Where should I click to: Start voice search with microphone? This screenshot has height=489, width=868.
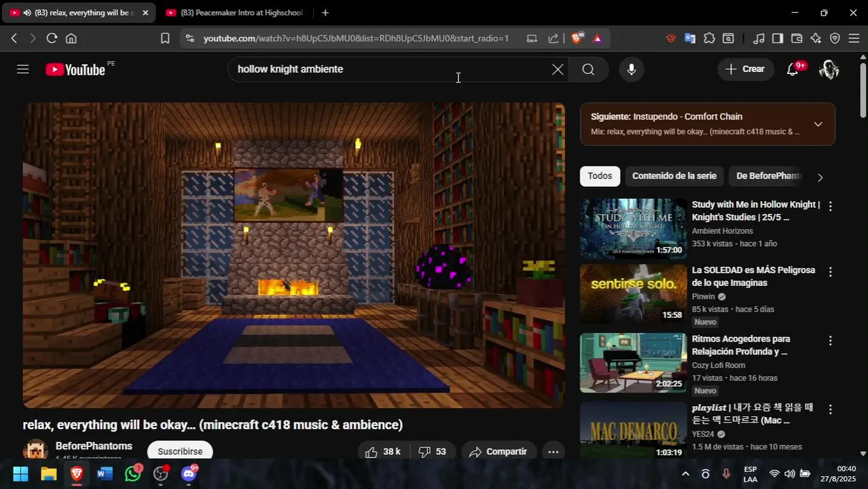coord(632,69)
